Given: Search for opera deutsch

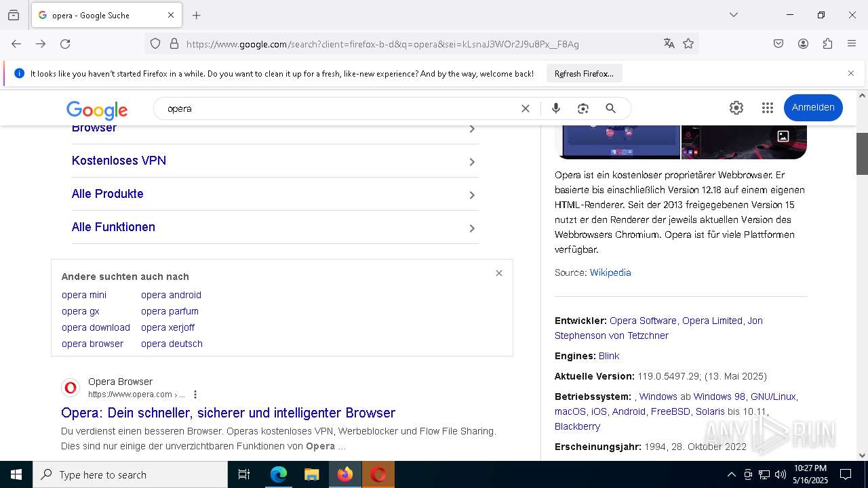Looking at the screenshot, I should click(x=172, y=344).
